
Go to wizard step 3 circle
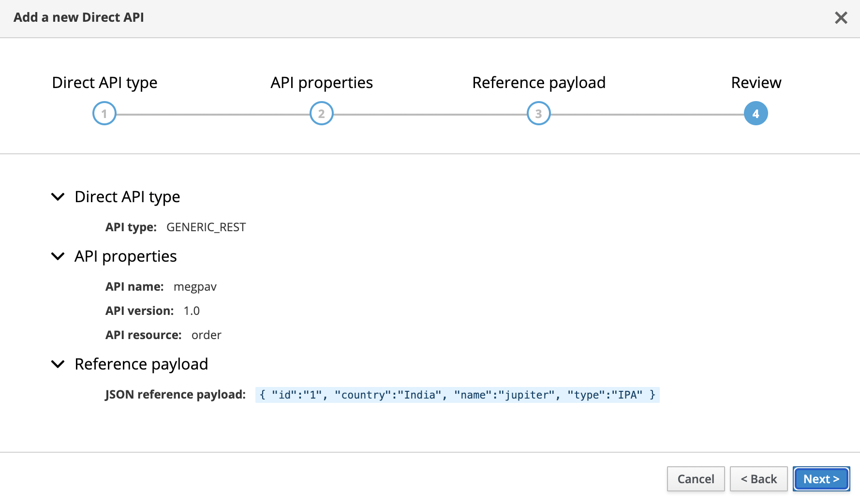click(x=538, y=114)
